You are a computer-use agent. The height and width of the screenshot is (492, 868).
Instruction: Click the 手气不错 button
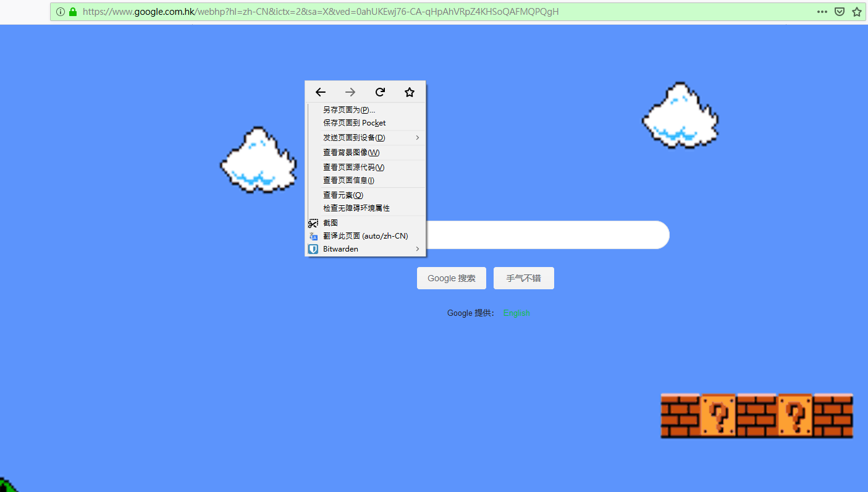(x=524, y=278)
